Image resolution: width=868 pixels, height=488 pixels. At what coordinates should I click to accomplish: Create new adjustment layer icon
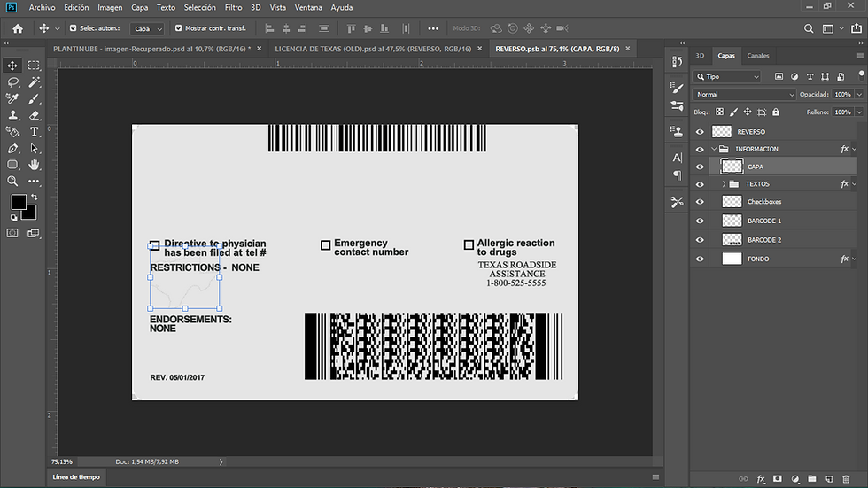(x=795, y=478)
